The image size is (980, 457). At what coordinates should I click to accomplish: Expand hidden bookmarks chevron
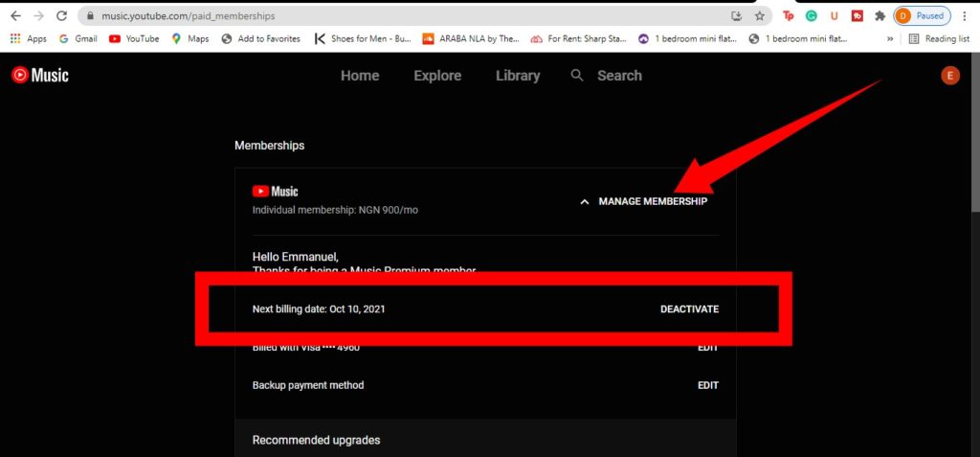click(x=890, y=39)
